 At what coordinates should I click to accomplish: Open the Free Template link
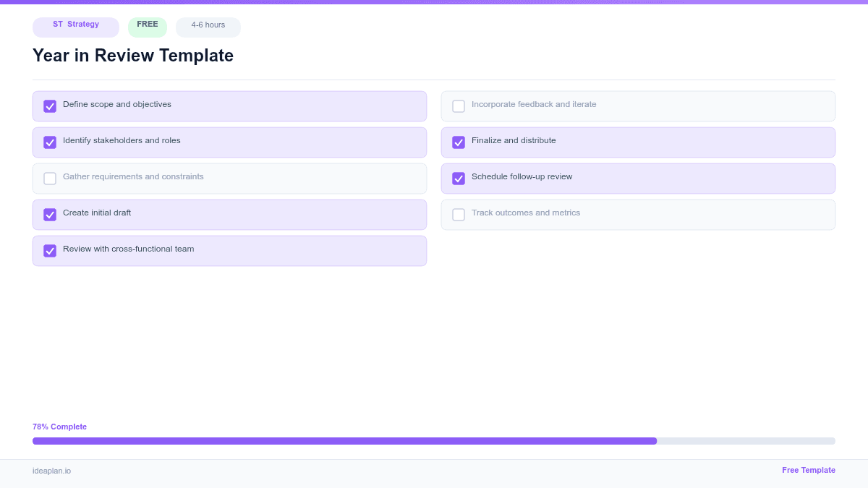click(x=809, y=470)
